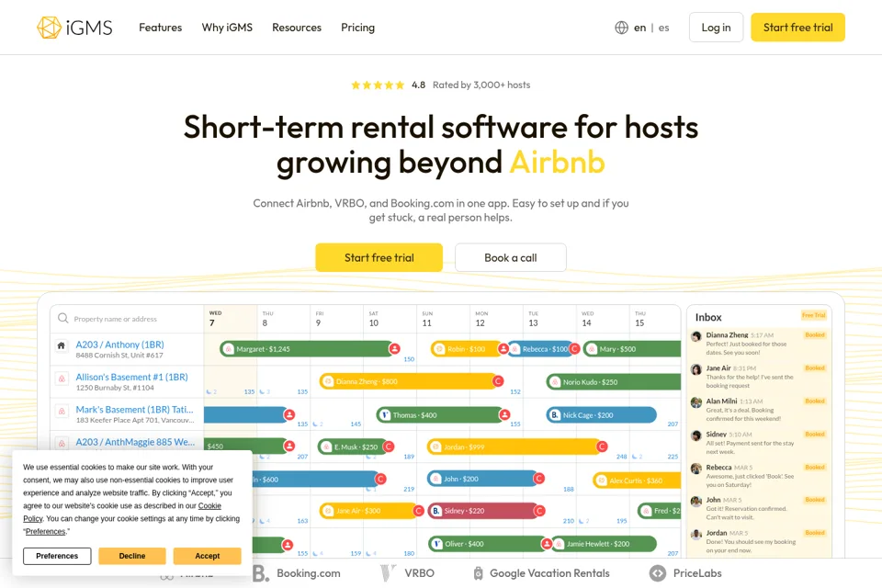882x588 pixels.
Task: Click the red C icon on Jordan $999 booking
Action: click(602, 447)
